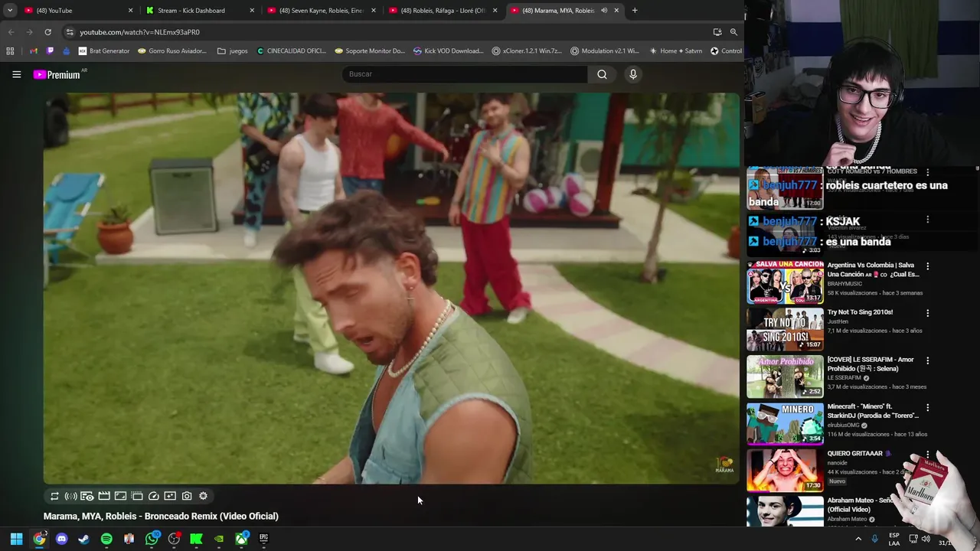
Task: Open the Gorro Ruso Aviador bookmark
Action: [x=172, y=51]
